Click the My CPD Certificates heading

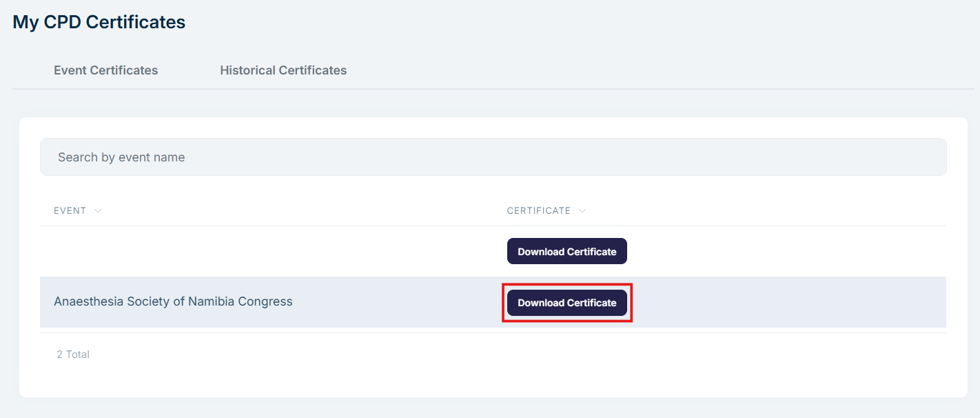[x=99, y=22]
